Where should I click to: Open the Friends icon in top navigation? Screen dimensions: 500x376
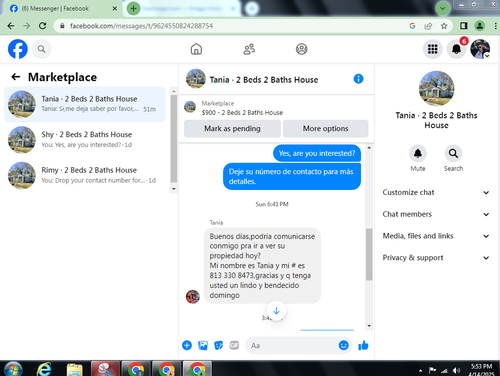249,49
